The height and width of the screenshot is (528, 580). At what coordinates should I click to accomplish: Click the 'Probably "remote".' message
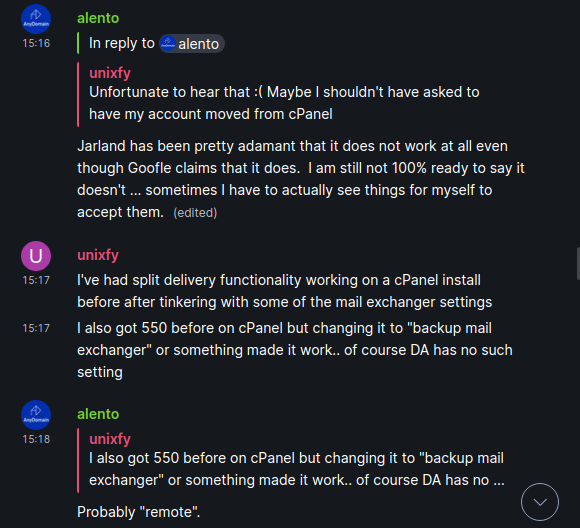[x=139, y=512]
